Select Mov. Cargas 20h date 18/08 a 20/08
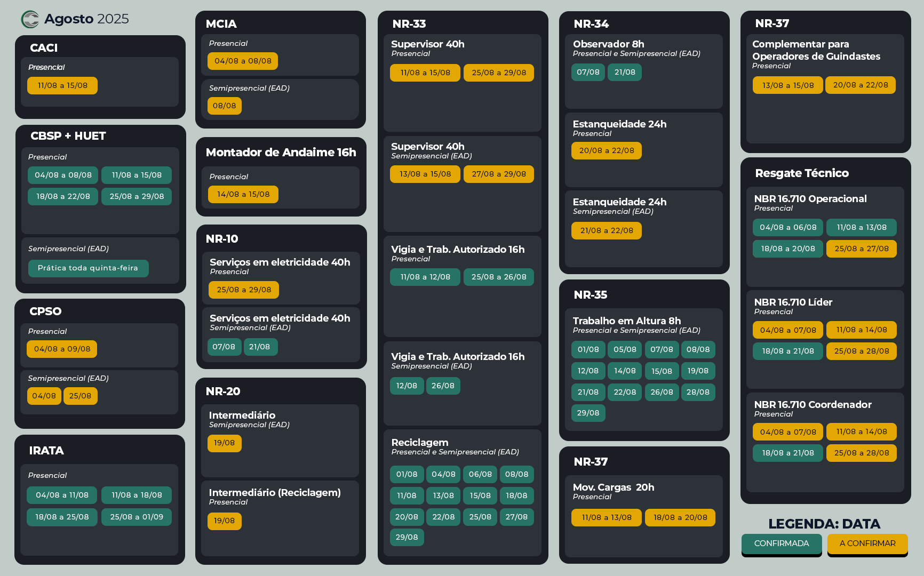This screenshot has height=576, width=924. 680,517
